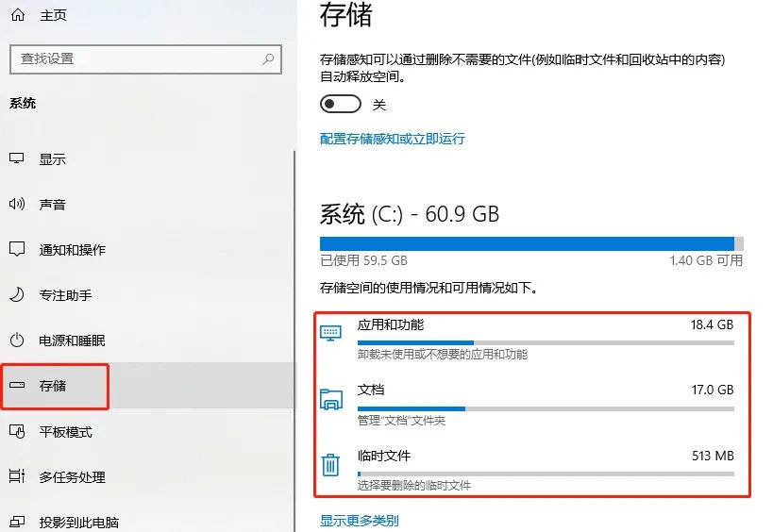Click the 文档 folder icon
Screen dimensions: 773x532
[331, 400]
